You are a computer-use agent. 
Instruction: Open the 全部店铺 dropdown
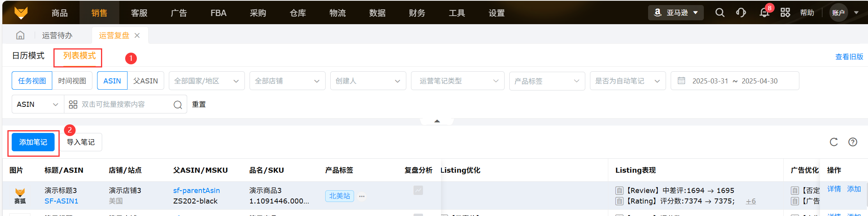(x=287, y=81)
